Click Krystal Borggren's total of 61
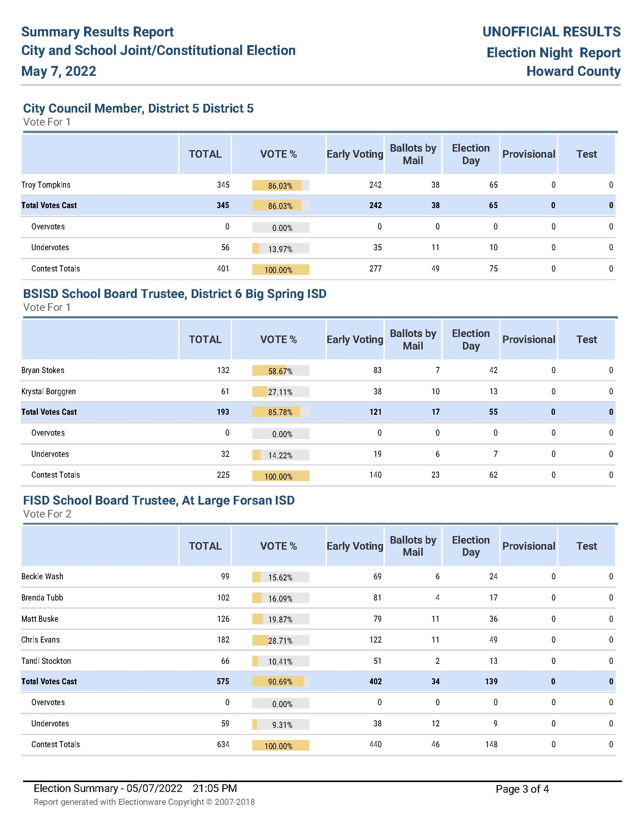Screen dimensions: 644x834 click(225, 392)
